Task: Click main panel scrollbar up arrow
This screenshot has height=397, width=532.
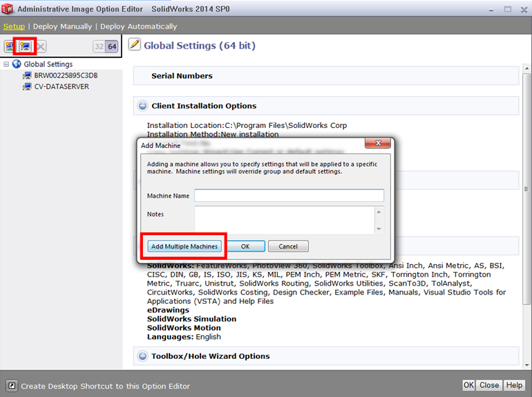Action: [526, 68]
